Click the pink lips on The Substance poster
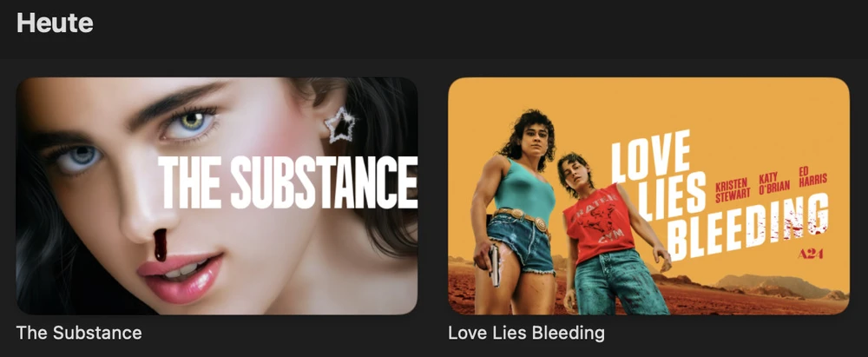The width and height of the screenshot is (868, 357). [180, 275]
